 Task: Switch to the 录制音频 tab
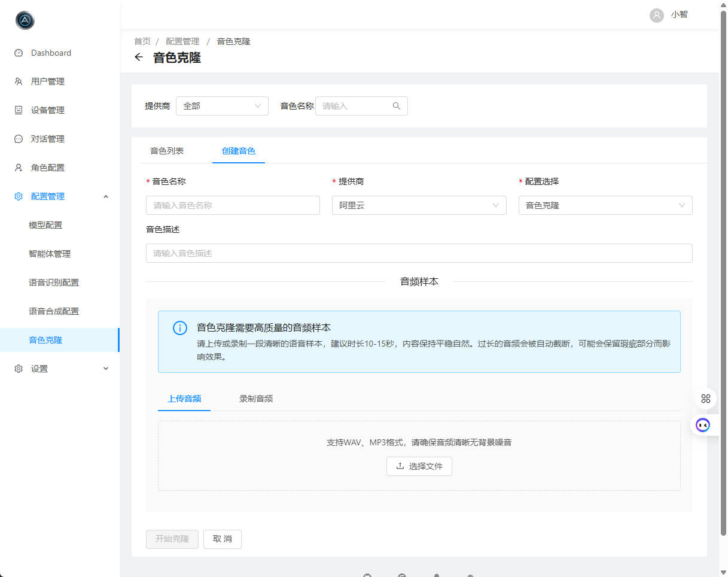255,398
